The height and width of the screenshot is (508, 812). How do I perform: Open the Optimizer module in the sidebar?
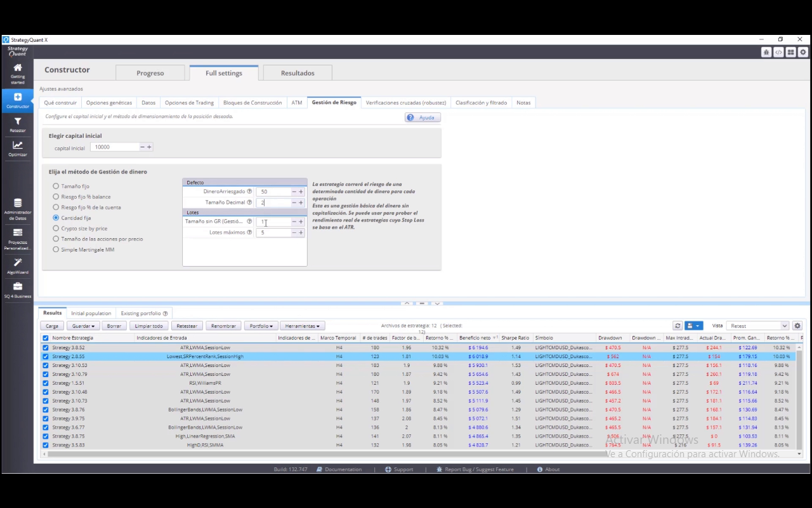18,149
